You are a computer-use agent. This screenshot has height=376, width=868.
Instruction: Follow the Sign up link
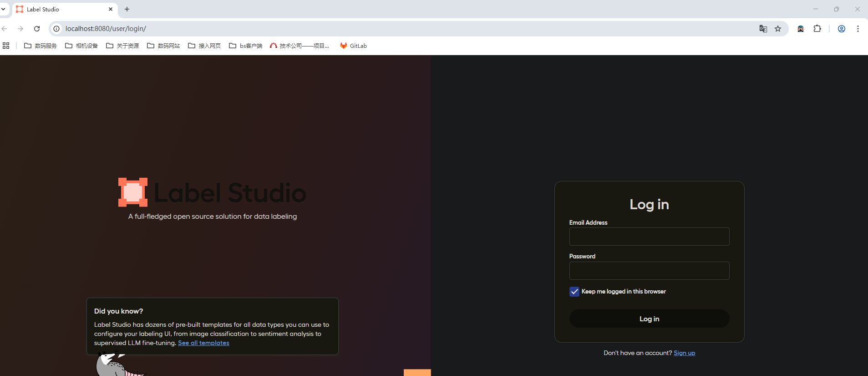[x=684, y=353]
